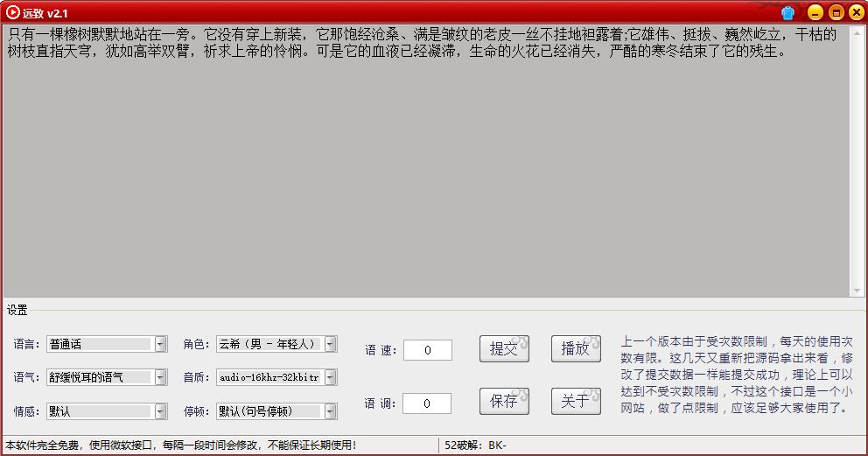Open the 语言 (普通话) dropdown
868x456 pixels.
(x=160, y=344)
